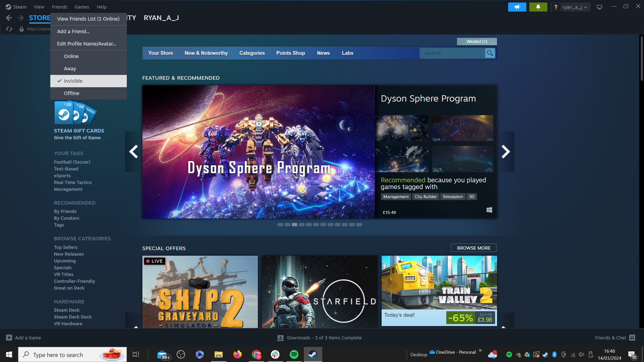Click the Bluetooth tray icon

554,354
